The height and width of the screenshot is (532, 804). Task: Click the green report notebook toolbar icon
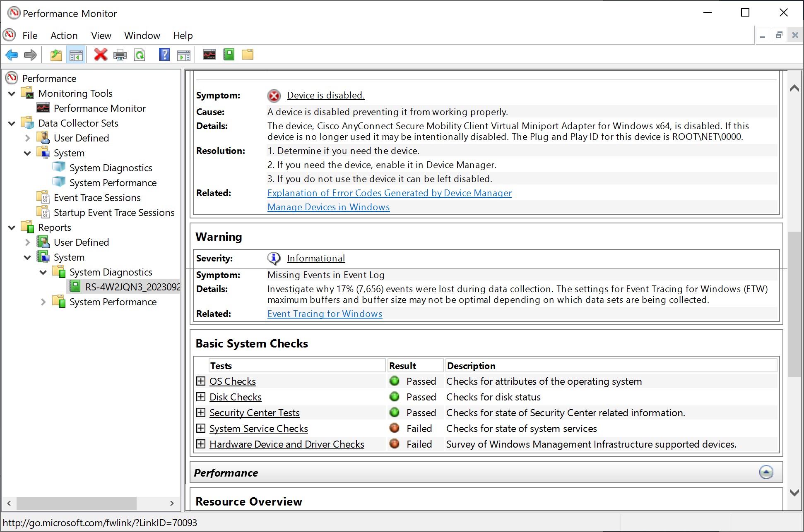coord(229,55)
